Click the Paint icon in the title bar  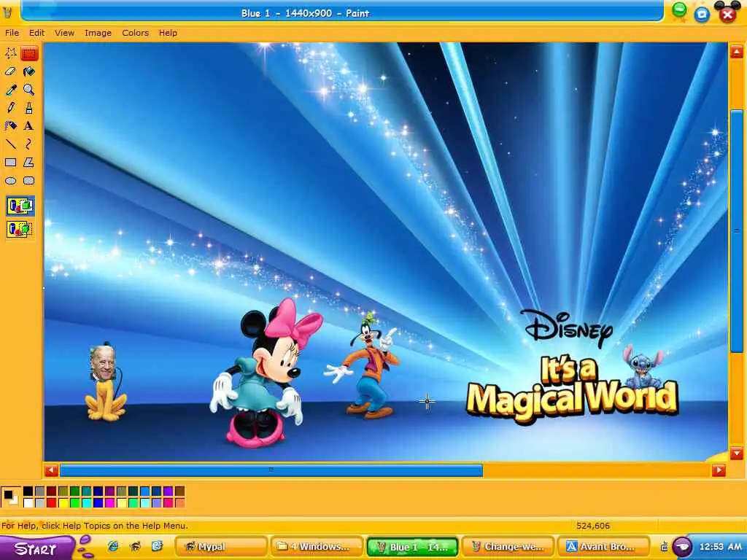(7, 12)
